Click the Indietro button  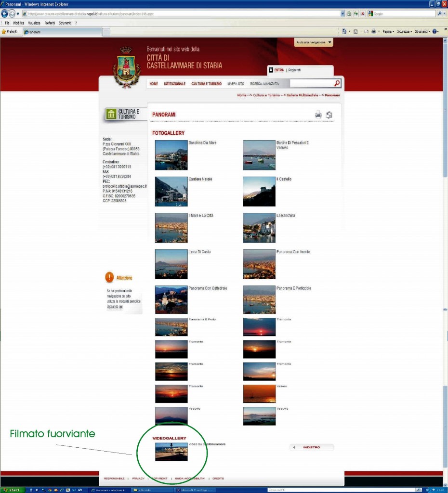click(x=312, y=447)
